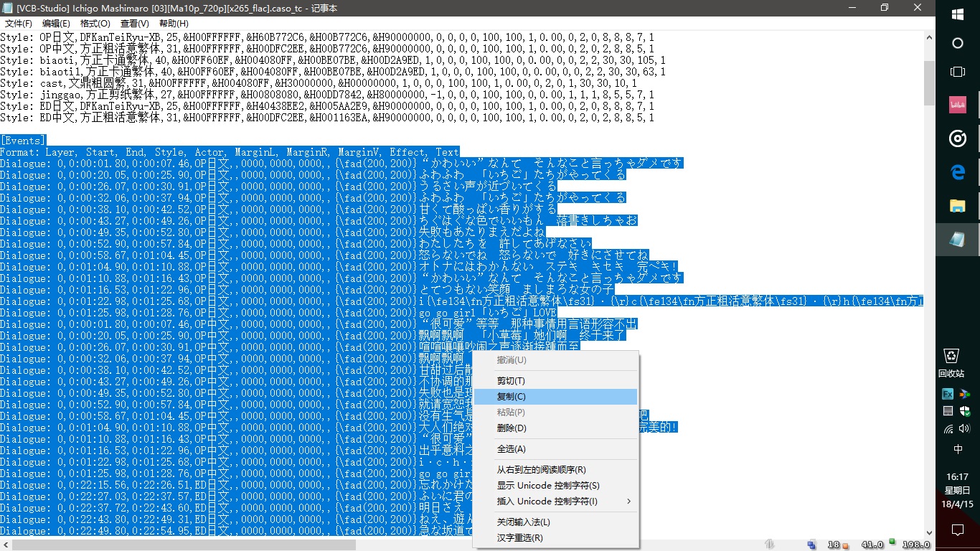This screenshot has width=980, height=551.
Task: Click the vertical scrollbar down arrow
Action: pos(929,532)
